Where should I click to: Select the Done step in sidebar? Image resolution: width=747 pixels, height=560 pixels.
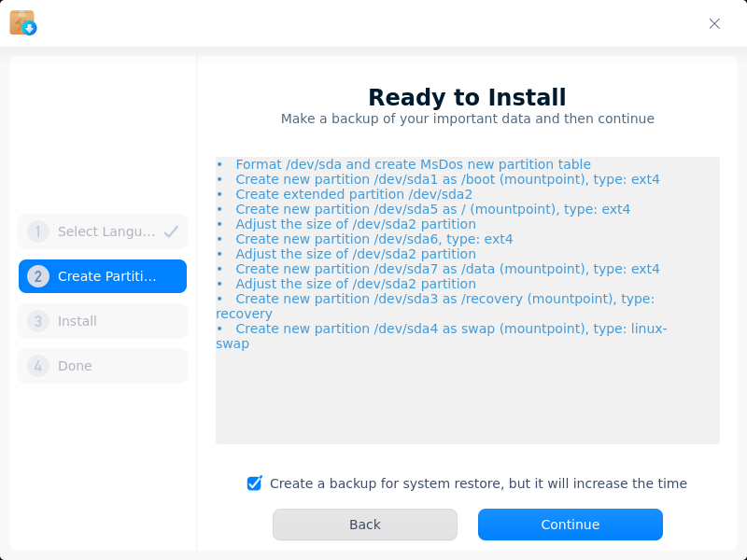(103, 366)
